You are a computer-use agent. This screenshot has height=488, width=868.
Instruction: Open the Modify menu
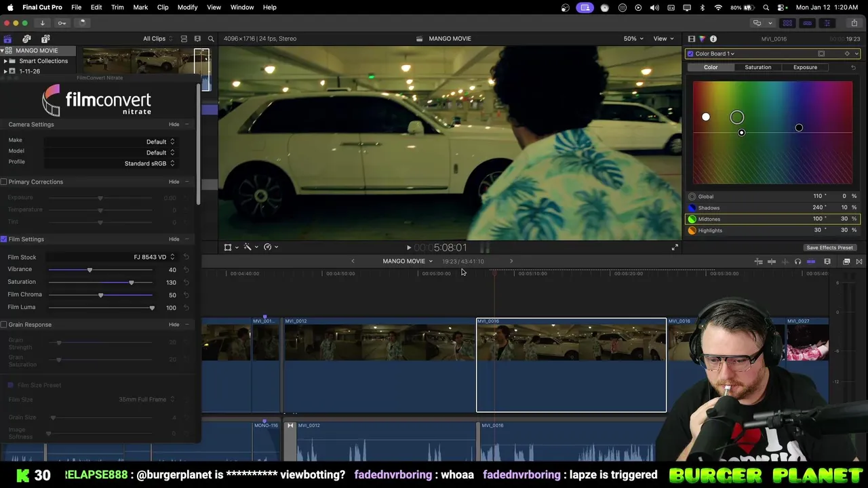pyautogui.click(x=187, y=7)
